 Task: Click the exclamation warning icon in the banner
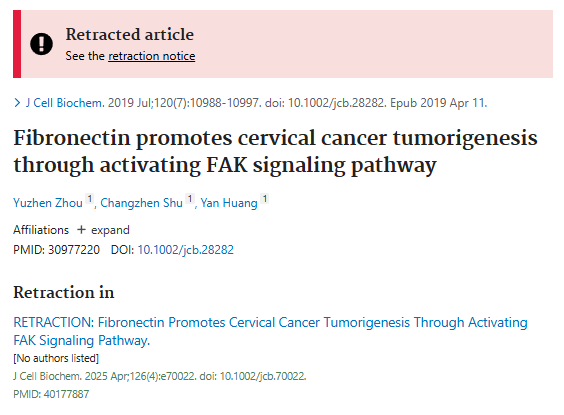click(41, 44)
